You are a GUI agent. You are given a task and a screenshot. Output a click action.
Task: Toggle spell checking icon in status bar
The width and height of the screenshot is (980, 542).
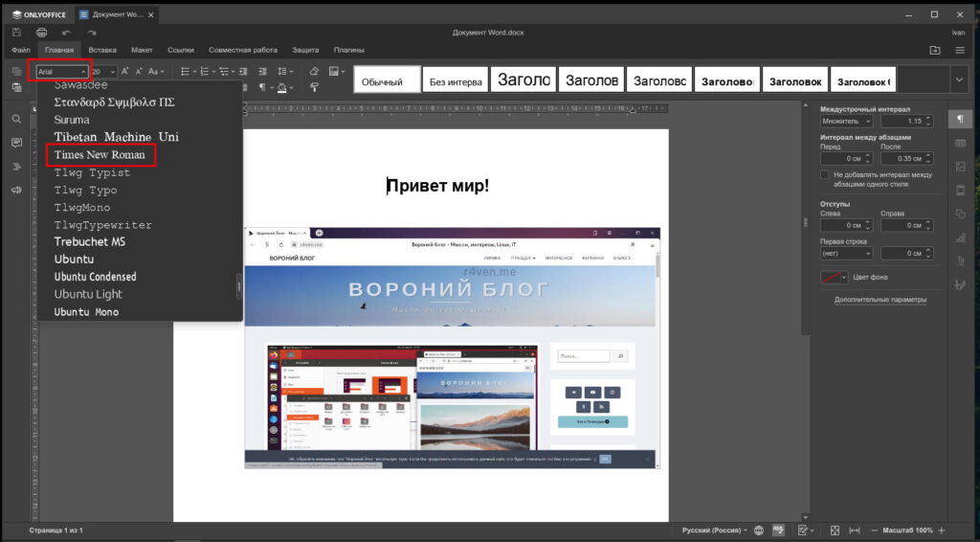click(x=778, y=530)
